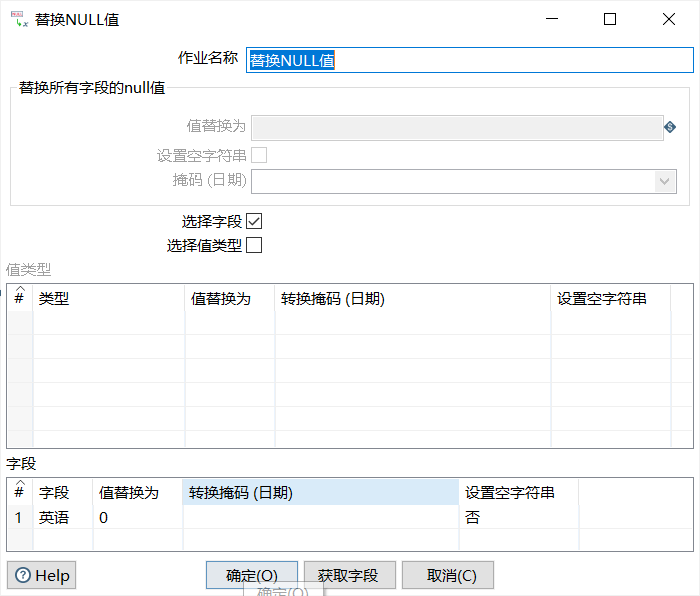This screenshot has height=596, width=700.
Task: Select the replacement value 0 cell
Action: click(x=138, y=517)
